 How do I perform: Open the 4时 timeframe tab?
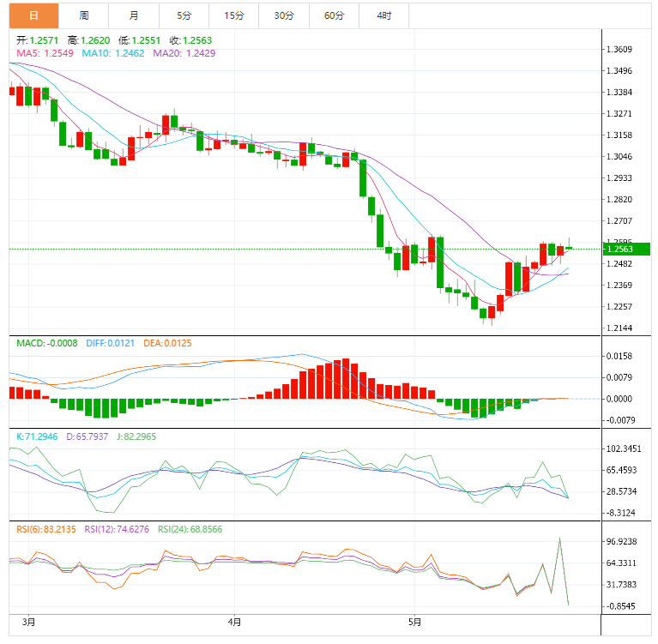click(x=384, y=16)
